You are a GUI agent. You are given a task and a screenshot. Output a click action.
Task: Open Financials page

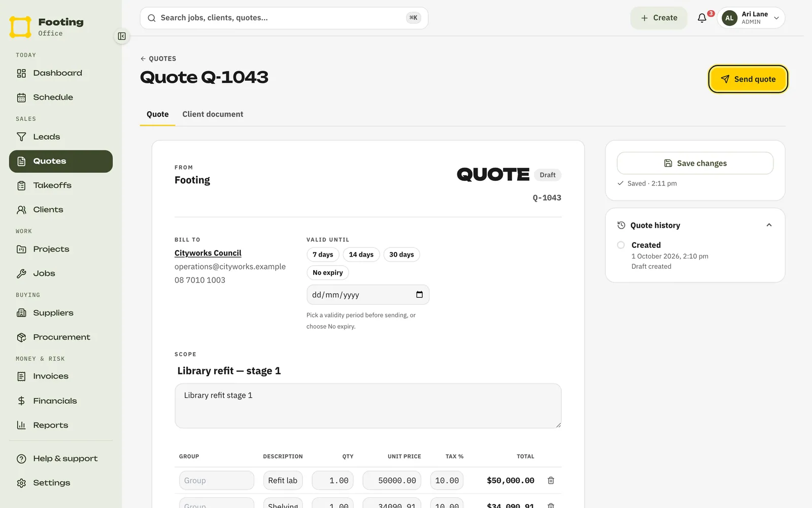pyautogui.click(x=61, y=401)
